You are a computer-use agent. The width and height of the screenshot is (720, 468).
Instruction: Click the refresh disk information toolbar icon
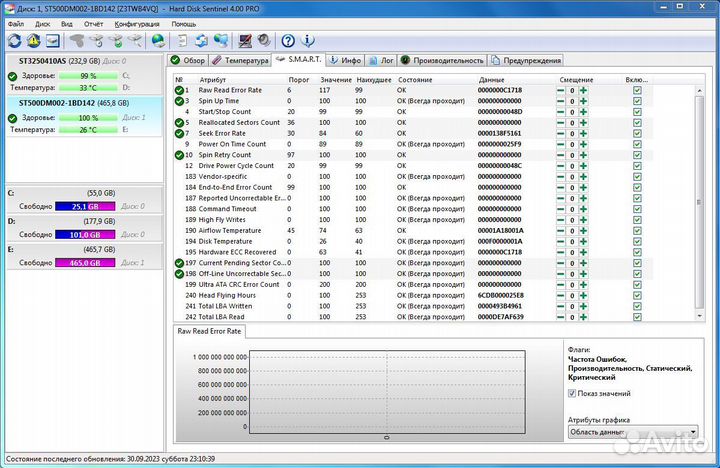click(14, 41)
